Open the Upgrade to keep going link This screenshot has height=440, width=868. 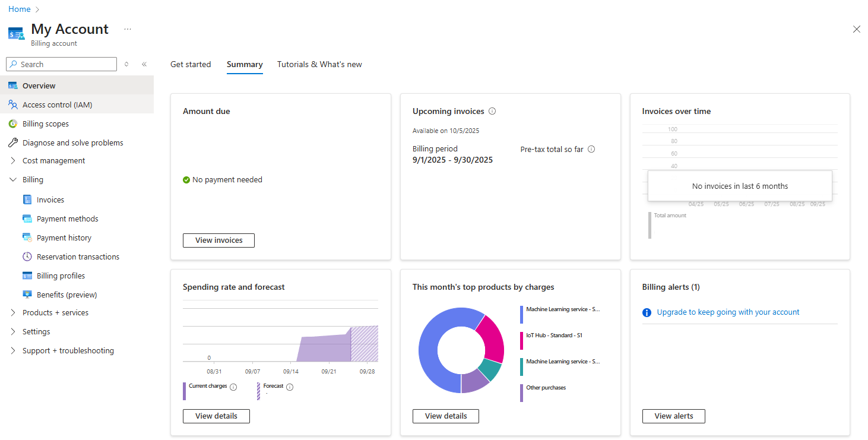728,312
